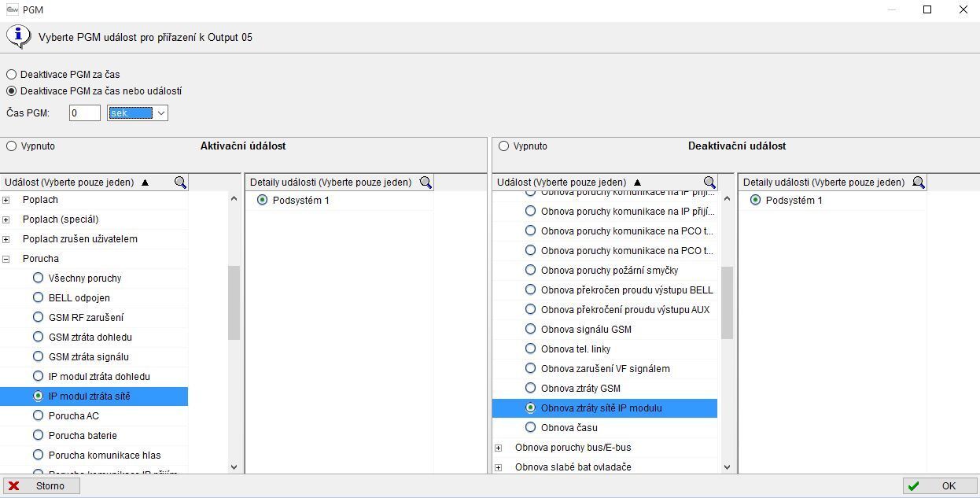The height and width of the screenshot is (498, 980).
Task: Click search icon in activation event details header
Action: (426, 183)
